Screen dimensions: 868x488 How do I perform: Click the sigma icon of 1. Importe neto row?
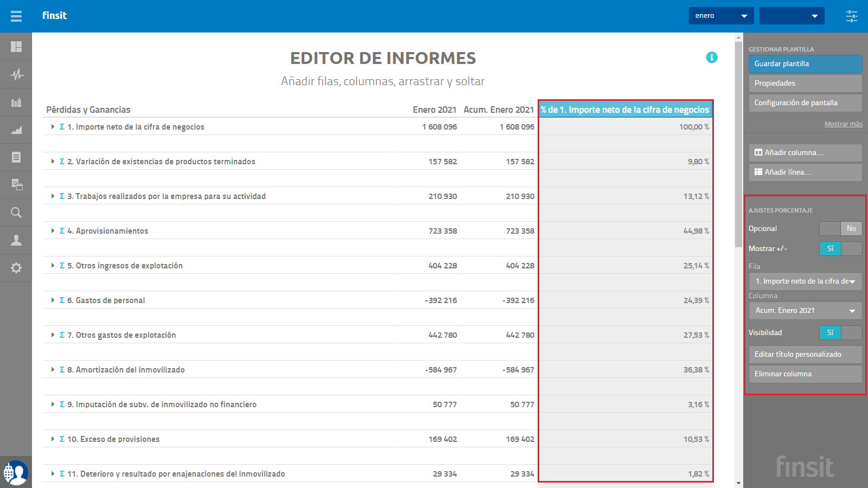[x=62, y=127]
